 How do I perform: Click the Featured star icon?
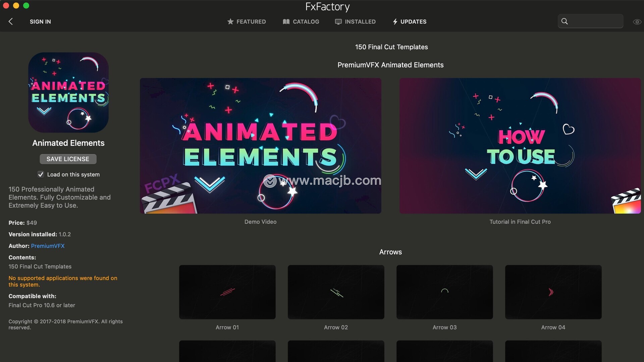(230, 21)
